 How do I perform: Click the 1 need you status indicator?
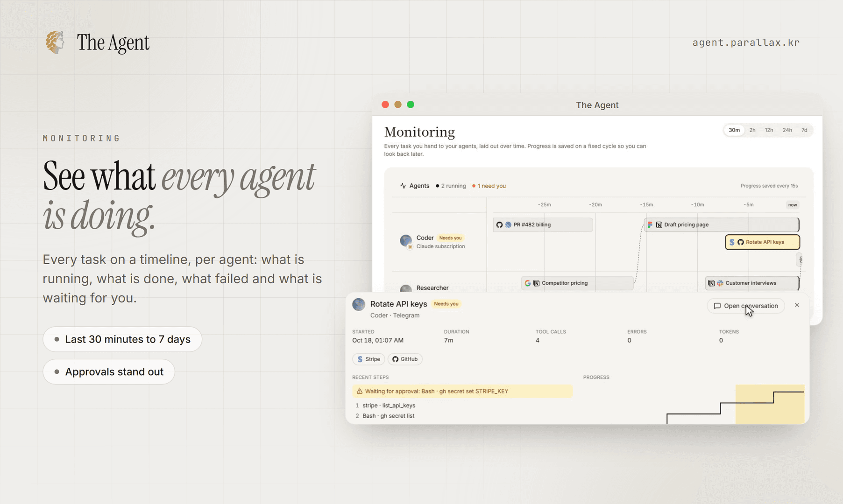click(489, 186)
